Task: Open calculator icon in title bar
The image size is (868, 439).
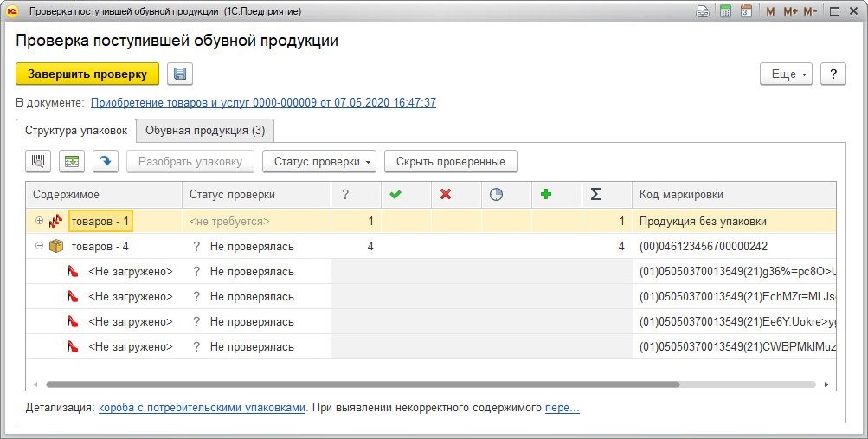Action: click(x=726, y=11)
